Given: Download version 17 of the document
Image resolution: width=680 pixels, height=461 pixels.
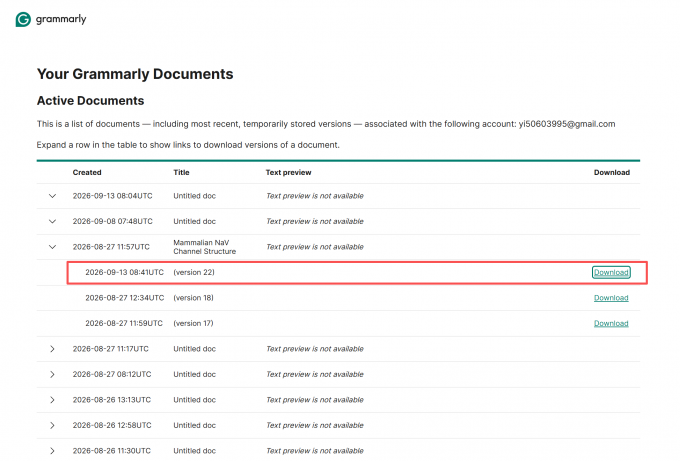Looking at the screenshot, I should (611, 324).
